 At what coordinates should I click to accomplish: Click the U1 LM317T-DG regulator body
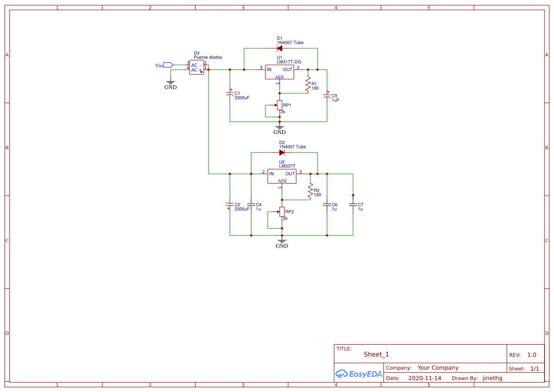point(280,72)
